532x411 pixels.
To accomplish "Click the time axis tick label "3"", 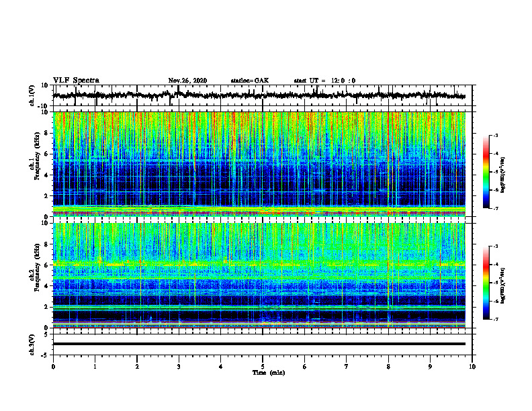I will [x=179, y=367].
